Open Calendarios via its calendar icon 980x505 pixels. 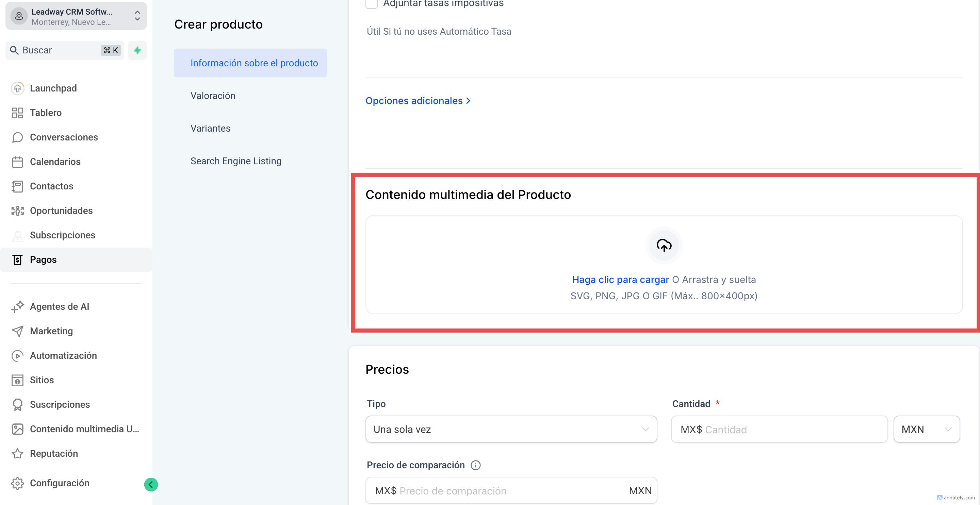[x=17, y=162]
